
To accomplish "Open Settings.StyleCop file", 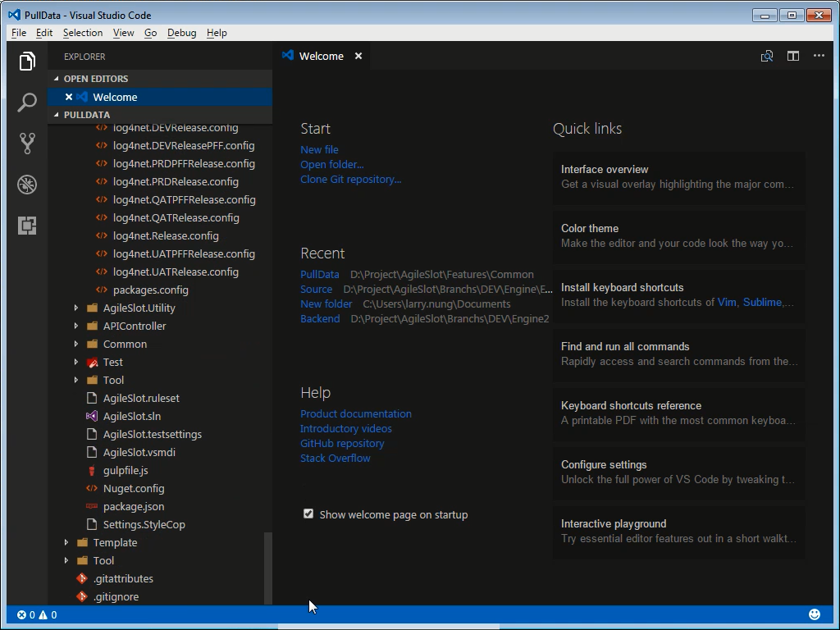I will [144, 524].
